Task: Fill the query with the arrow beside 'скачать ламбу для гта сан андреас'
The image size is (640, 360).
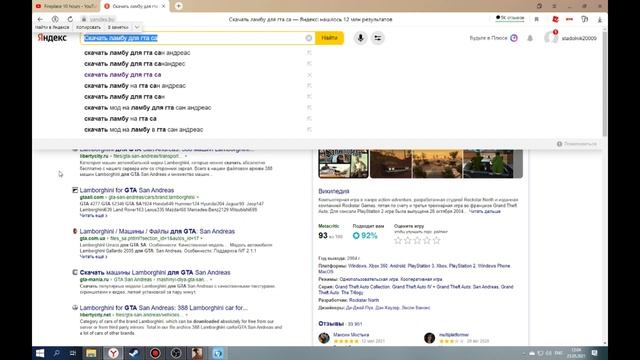Action: [309, 53]
